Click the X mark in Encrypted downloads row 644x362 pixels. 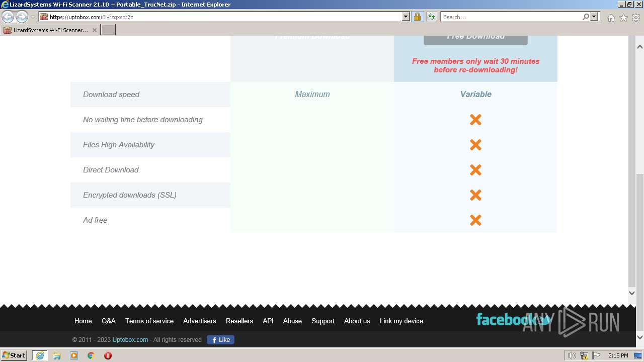pos(475,195)
